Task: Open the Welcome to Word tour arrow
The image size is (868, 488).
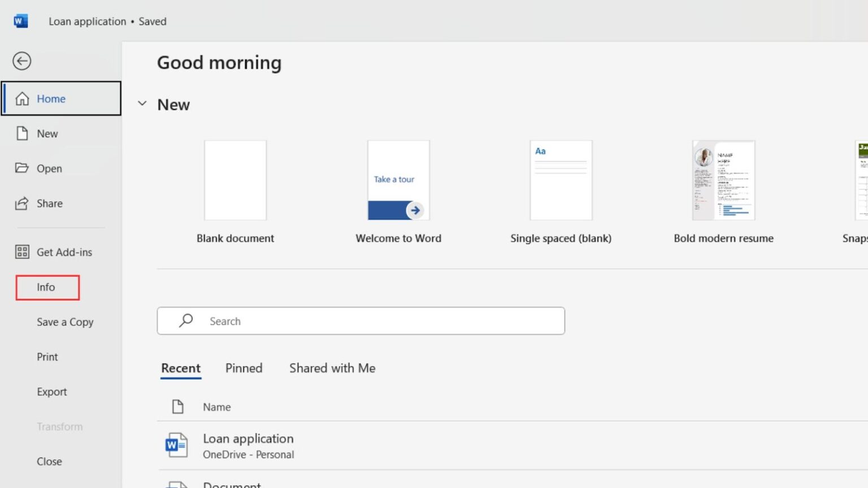Action: [415, 210]
